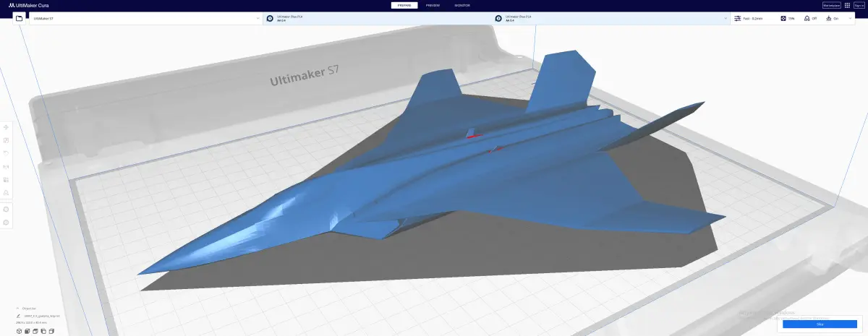Click the infill 15% icon
This screenshot has width=868, height=336.
tap(783, 18)
